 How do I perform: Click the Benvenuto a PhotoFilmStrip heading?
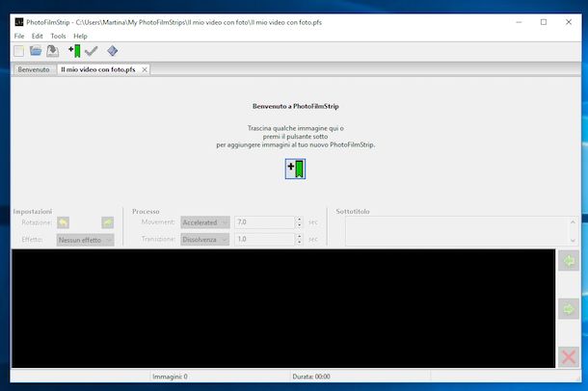[x=296, y=106]
